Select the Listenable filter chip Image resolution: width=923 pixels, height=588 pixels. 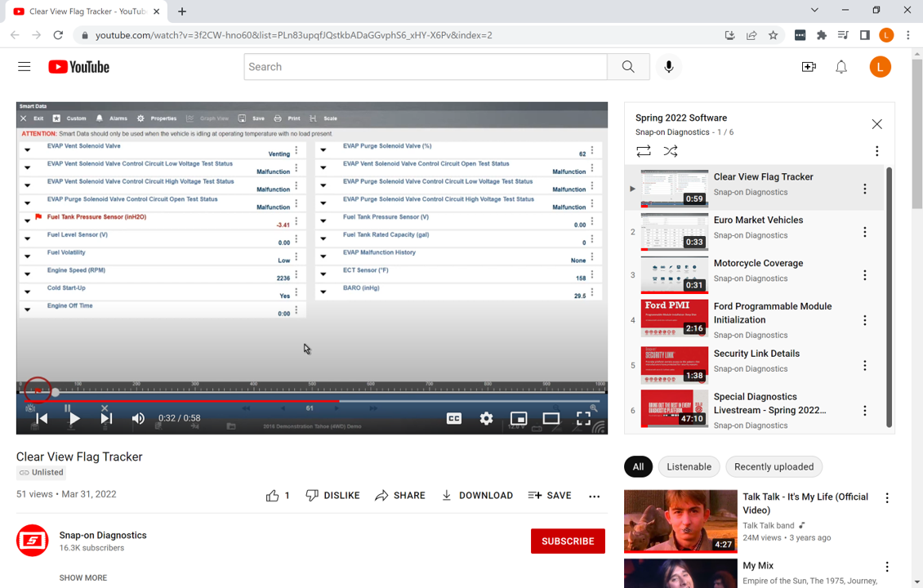[689, 467]
